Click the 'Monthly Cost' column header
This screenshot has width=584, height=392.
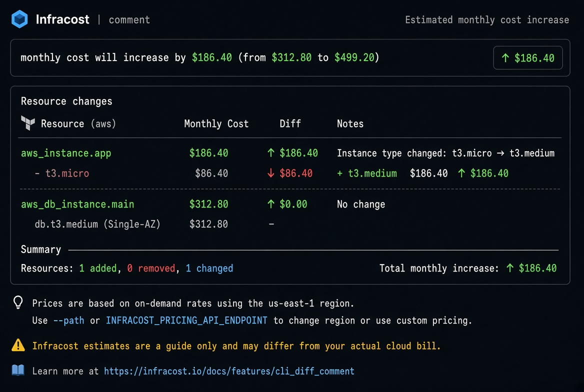[216, 123]
